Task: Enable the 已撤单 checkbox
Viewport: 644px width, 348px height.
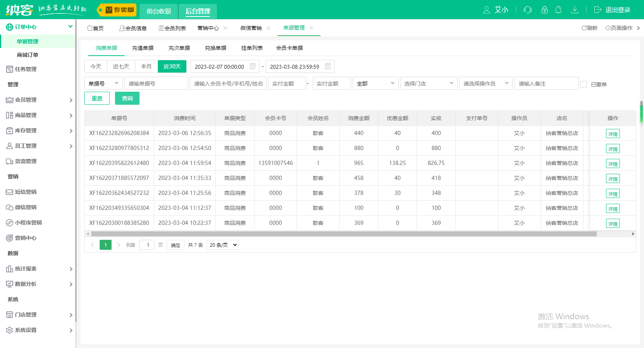Action: point(584,84)
